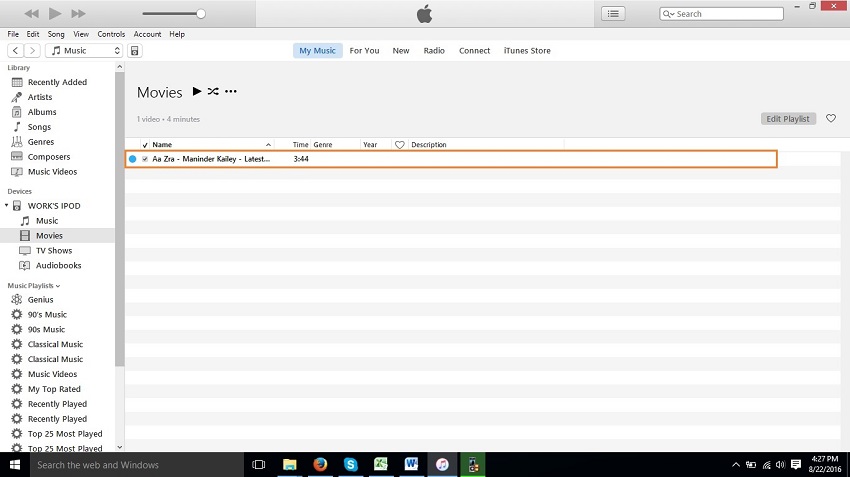Select Recently Added in the Library
Image resolution: width=850 pixels, height=477 pixels.
coord(57,82)
